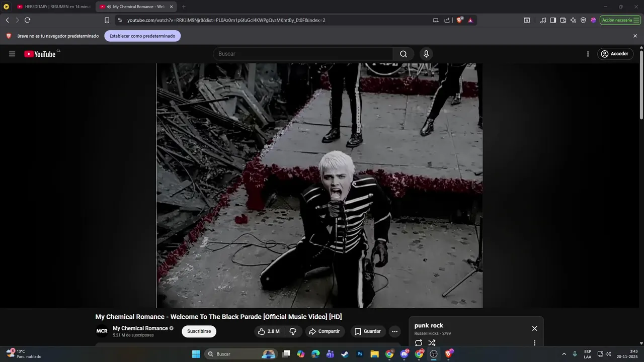Open the Compartir share dialog
The height and width of the screenshot is (362, 644).
point(325,331)
